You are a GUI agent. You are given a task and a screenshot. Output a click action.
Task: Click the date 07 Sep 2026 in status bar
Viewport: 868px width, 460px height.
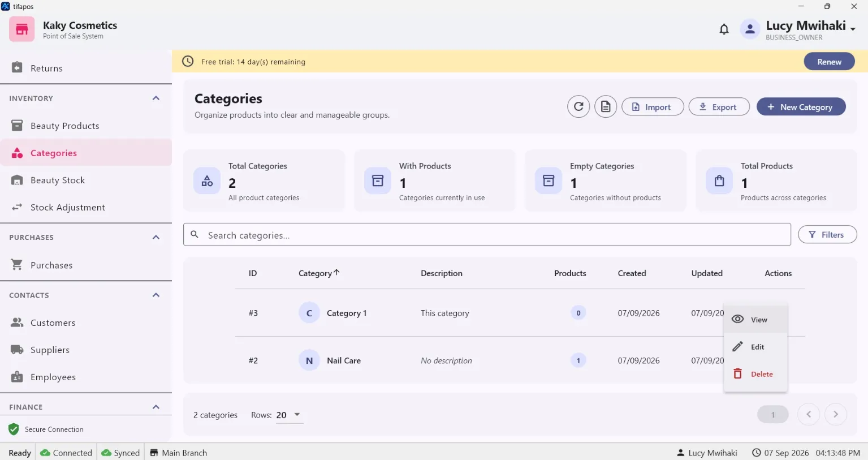click(786, 453)
